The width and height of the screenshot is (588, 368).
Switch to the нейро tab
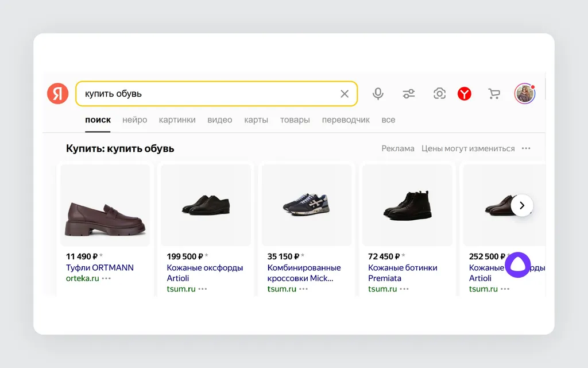tap(134, 120)
